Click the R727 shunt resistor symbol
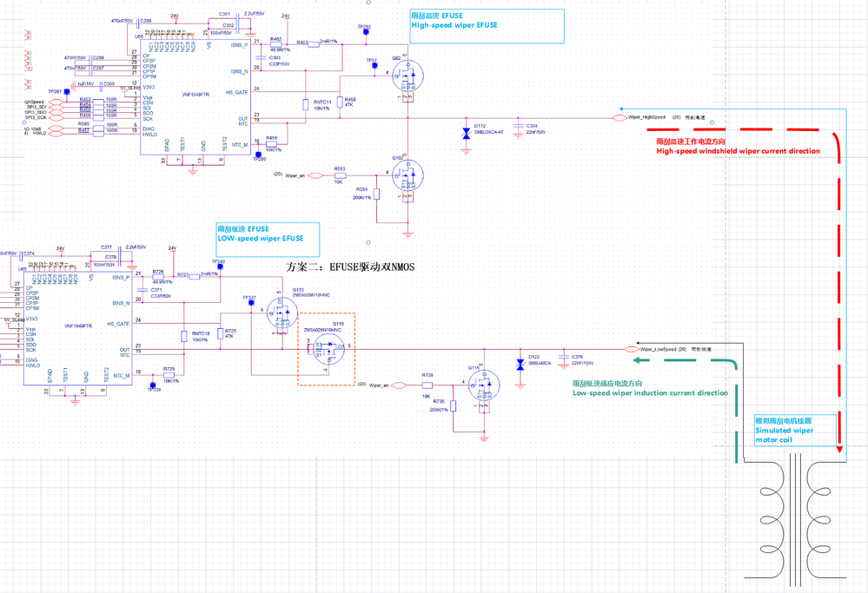Screen dimensions: 868x593 pos(195,277)
